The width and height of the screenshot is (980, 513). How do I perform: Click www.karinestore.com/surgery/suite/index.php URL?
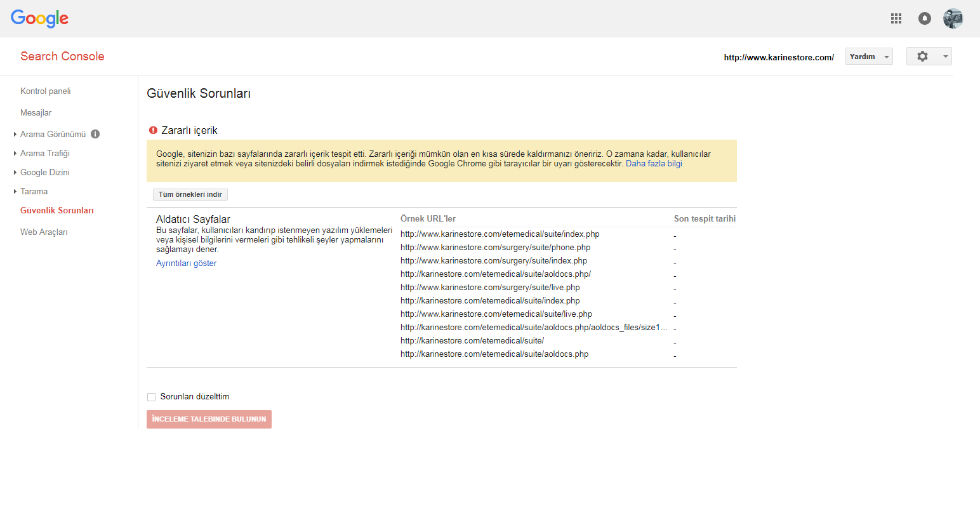pos(494,261)
